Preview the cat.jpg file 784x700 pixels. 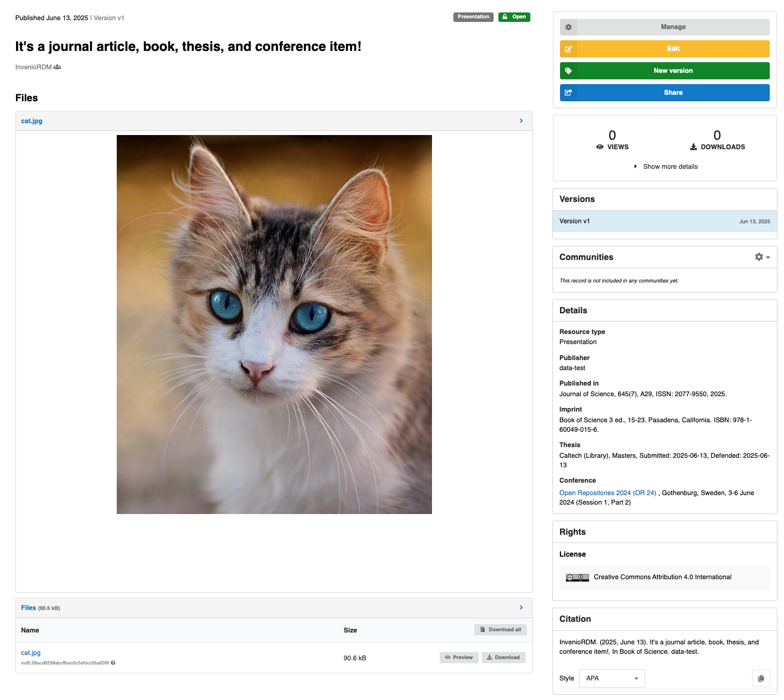point(459,657)
